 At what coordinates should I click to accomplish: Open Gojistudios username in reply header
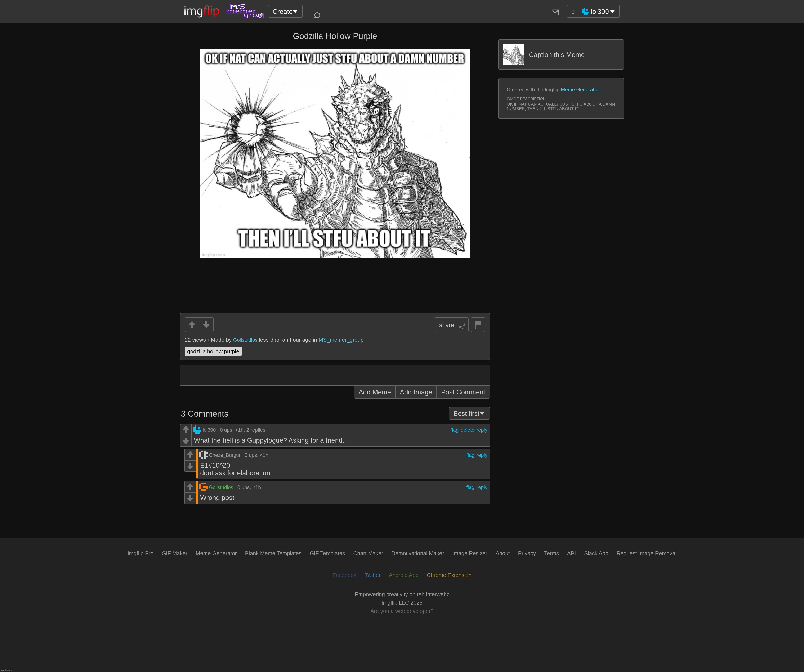[x=221, y=487]
